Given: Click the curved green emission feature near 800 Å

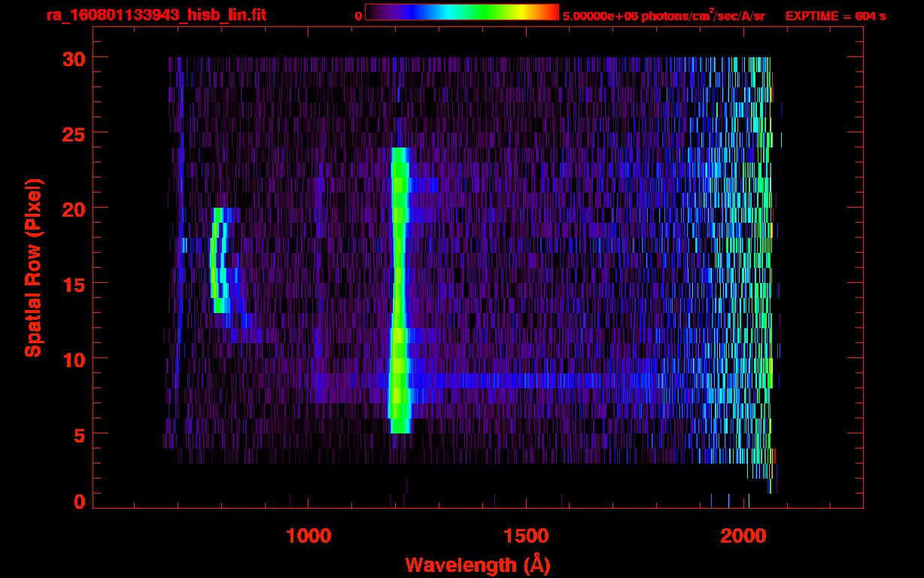Looking at the screenshot, I should pos(220,260).
